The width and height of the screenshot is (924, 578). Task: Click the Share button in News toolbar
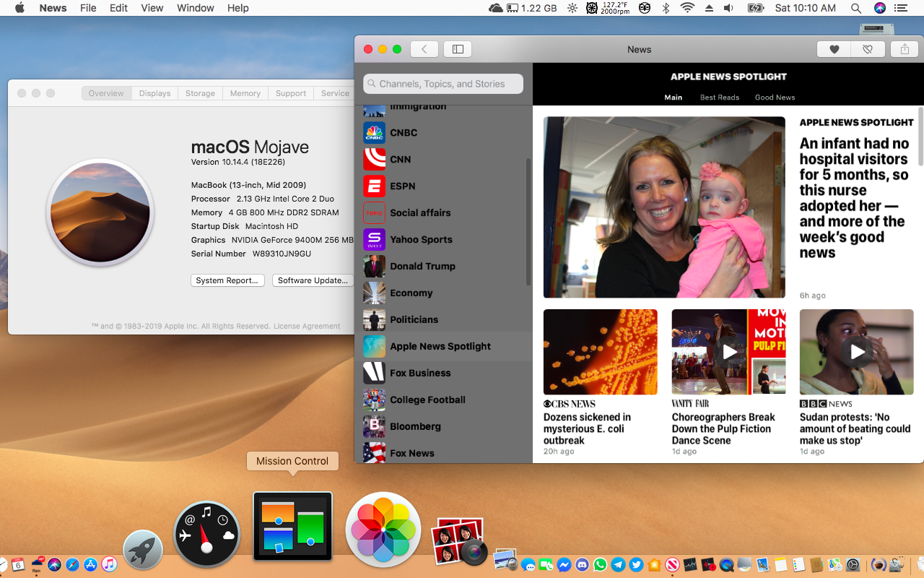pos(905,49)
